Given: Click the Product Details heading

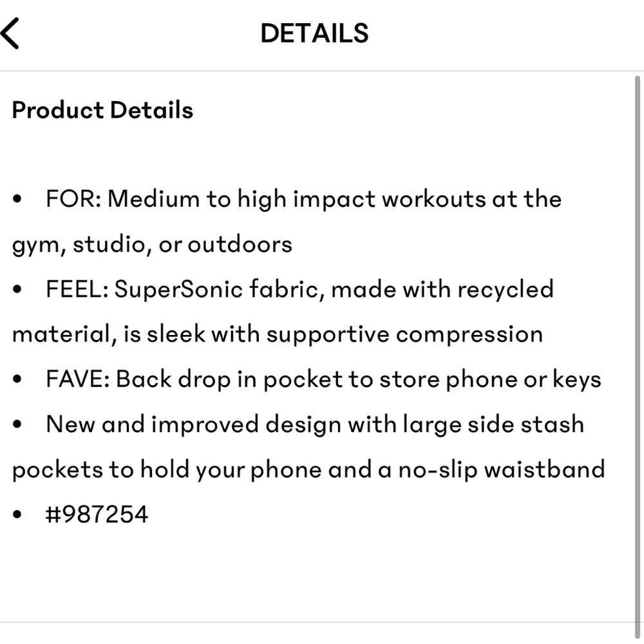Looking at the screenshot, I should pyautogui.click(x=101, y=109).
